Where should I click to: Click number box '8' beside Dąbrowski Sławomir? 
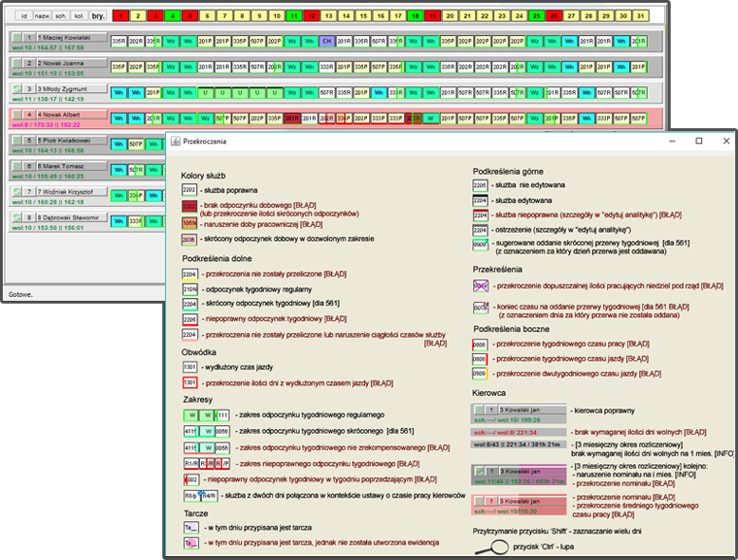coord(29,217)
